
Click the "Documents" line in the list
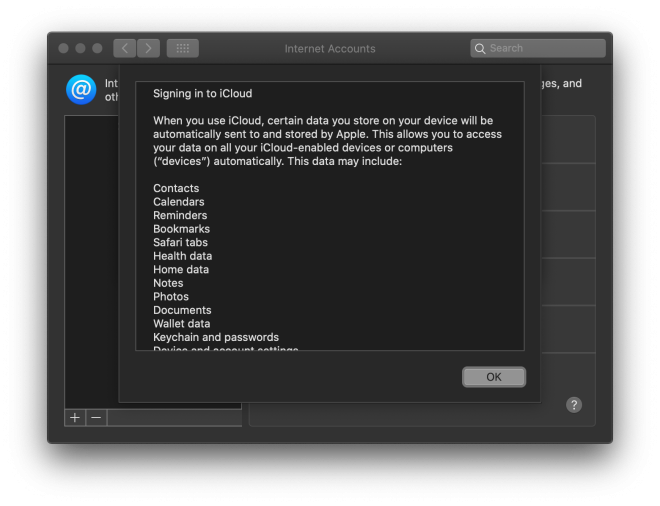182,310
